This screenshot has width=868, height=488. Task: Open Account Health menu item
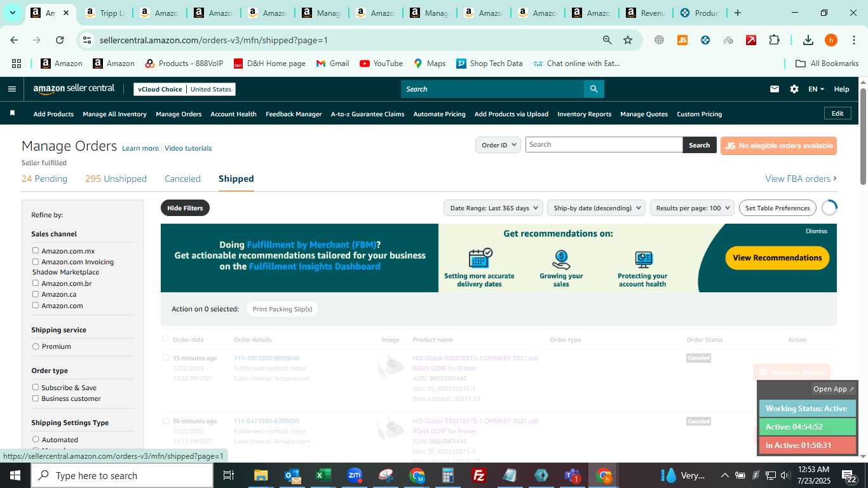pyautogui.click(x=233, y=114)
